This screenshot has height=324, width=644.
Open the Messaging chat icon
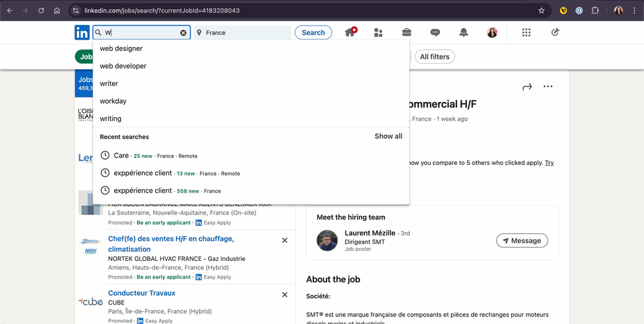pos(435,32)
